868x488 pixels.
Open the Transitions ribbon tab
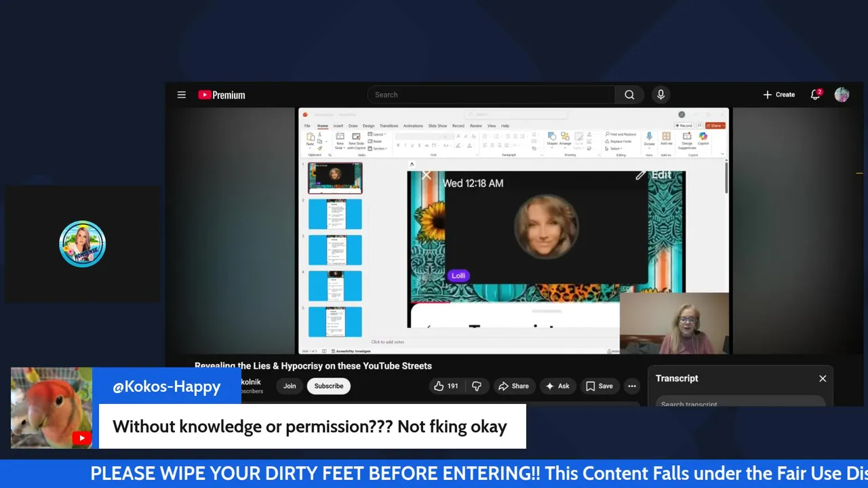[x=389, y=126]
